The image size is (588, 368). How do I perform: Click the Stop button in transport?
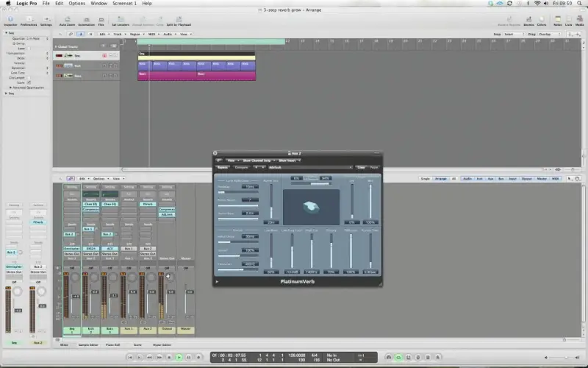(169, 357)
